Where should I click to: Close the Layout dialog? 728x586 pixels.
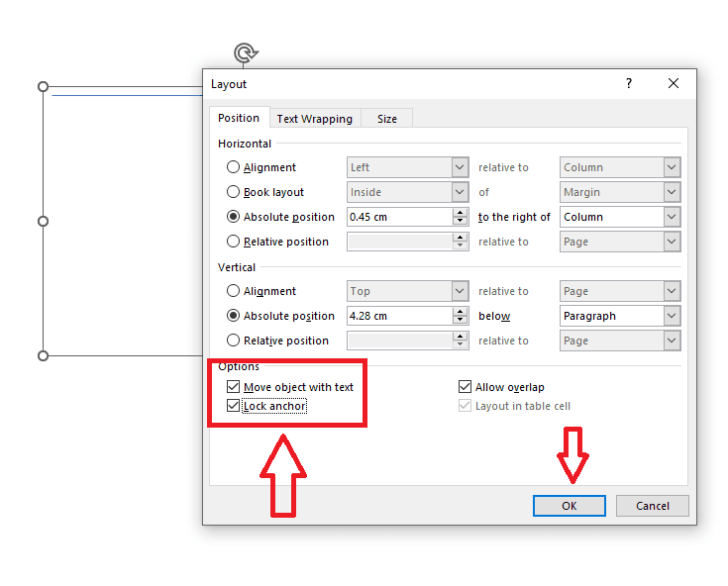[x=674, y=84]
